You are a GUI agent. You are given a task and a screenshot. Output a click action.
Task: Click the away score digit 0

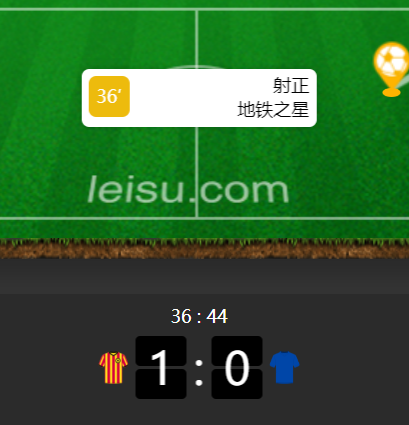point(237,367)
